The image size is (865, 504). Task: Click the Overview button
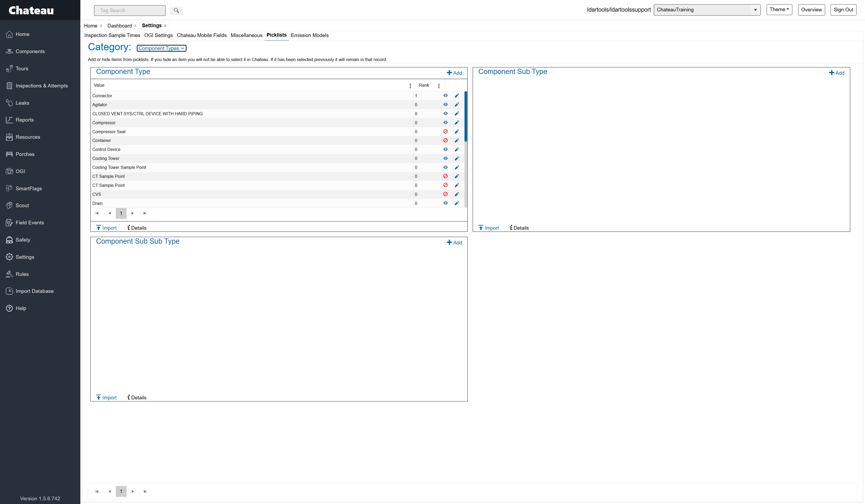[x=811, y=10]
